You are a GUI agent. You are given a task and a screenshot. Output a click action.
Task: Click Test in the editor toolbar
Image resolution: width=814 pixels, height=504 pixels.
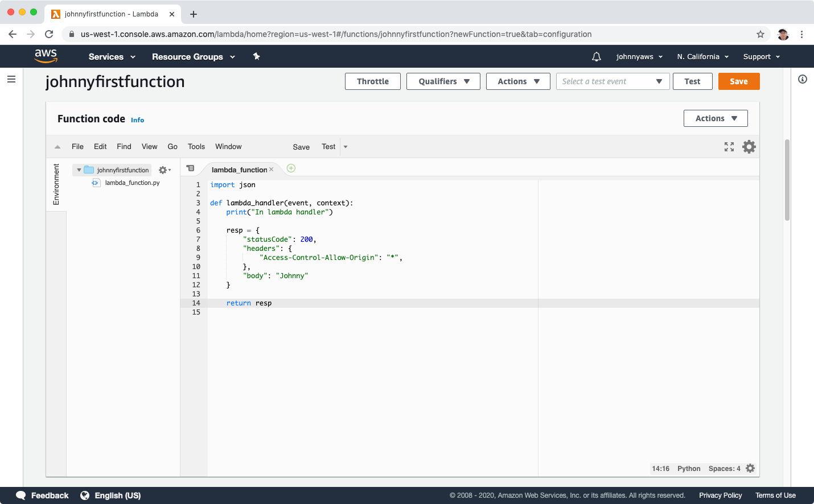coord(328,147)
